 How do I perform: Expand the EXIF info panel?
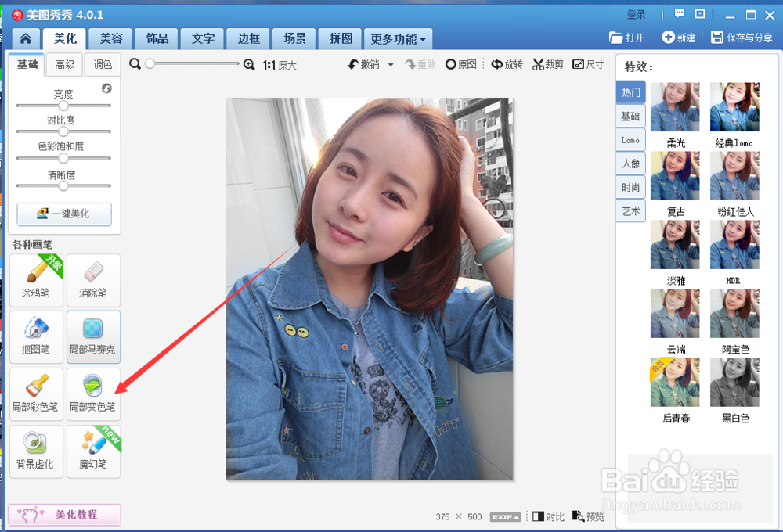click(504, 516)
